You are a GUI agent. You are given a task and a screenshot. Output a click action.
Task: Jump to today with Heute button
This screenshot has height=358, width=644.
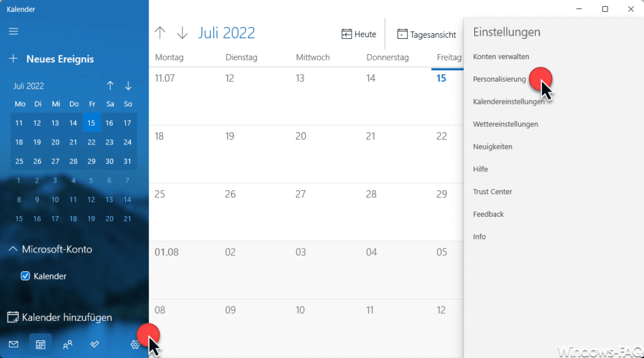pos(358,35)
